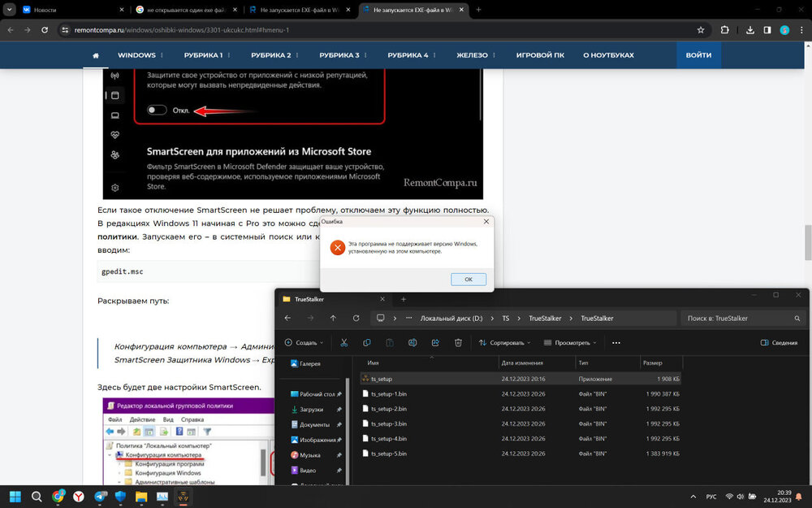Bookmark this page with the star icon

(701, 30)
